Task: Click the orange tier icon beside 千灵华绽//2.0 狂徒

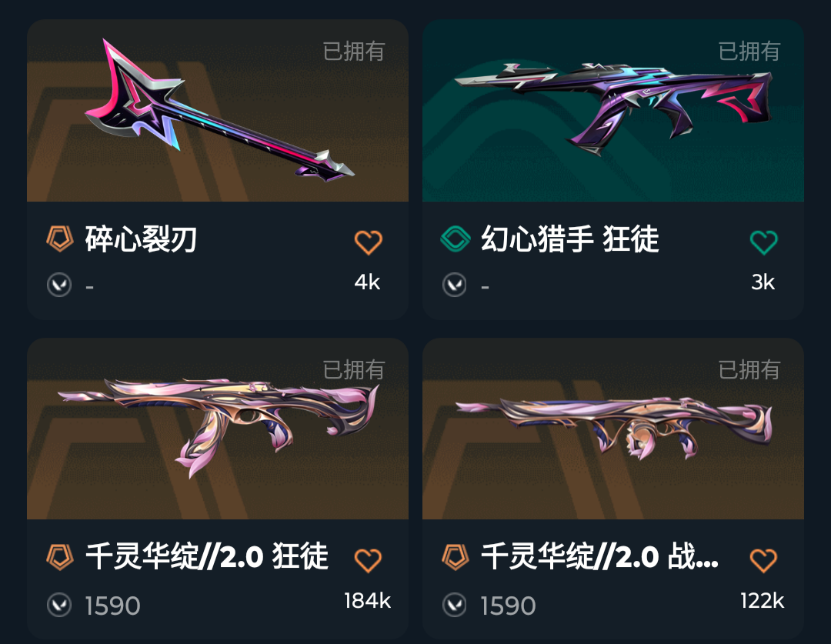Action: (x=59, y=557)
